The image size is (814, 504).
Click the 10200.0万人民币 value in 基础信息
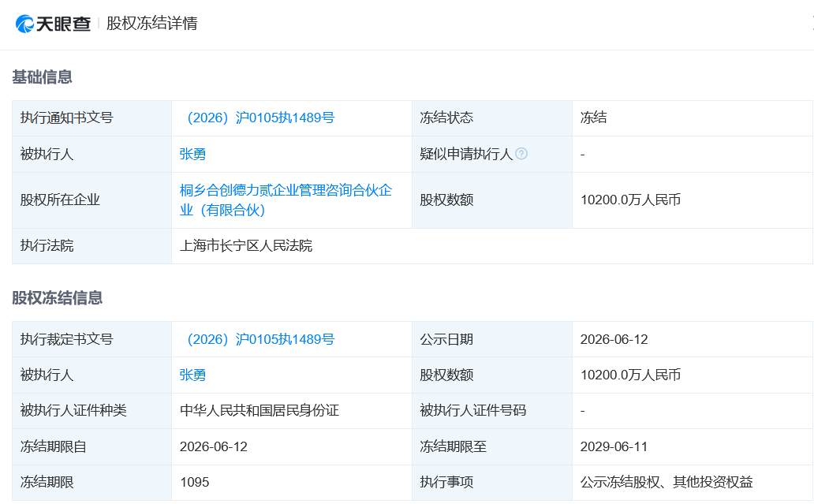(630, 200)
